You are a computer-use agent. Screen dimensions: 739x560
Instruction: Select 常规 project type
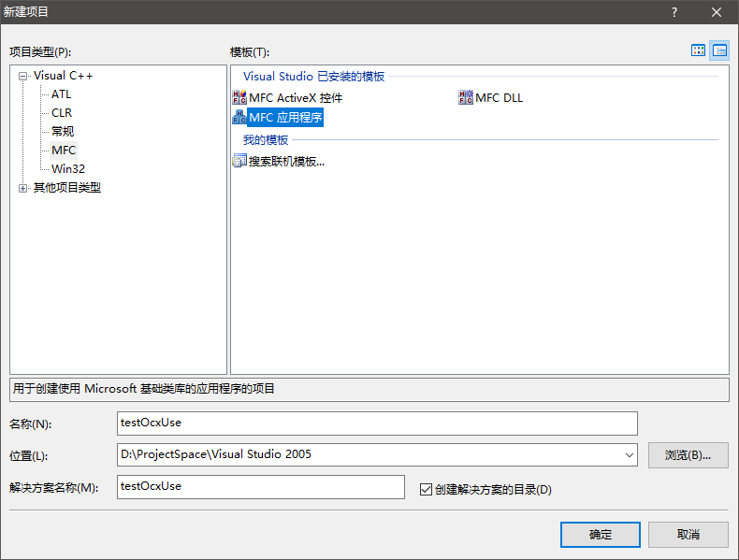click(x=63, y=132)
